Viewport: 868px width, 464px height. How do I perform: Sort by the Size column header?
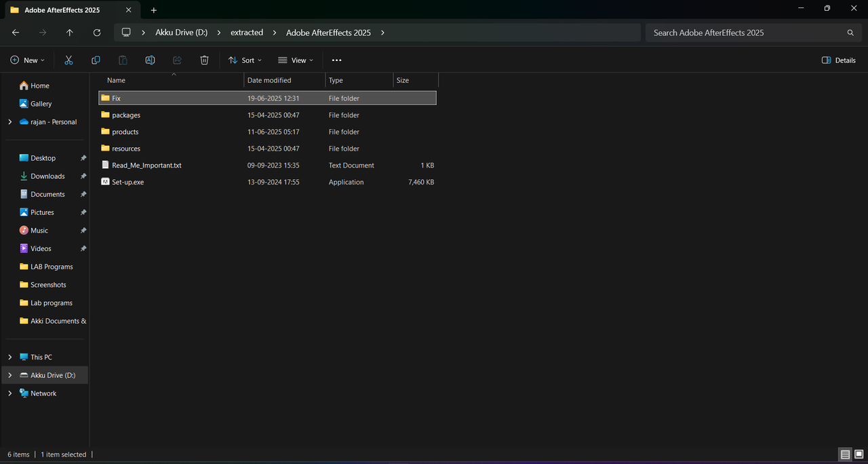(416, 80)
